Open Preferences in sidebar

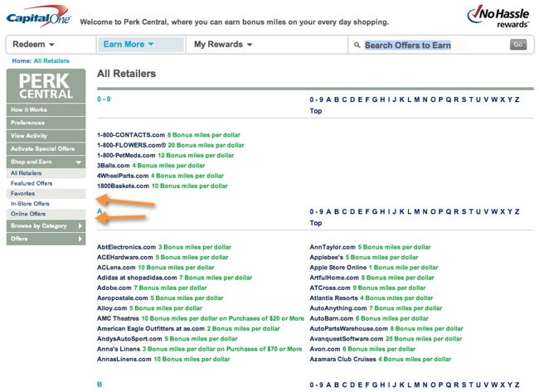[x=46, y=123]
